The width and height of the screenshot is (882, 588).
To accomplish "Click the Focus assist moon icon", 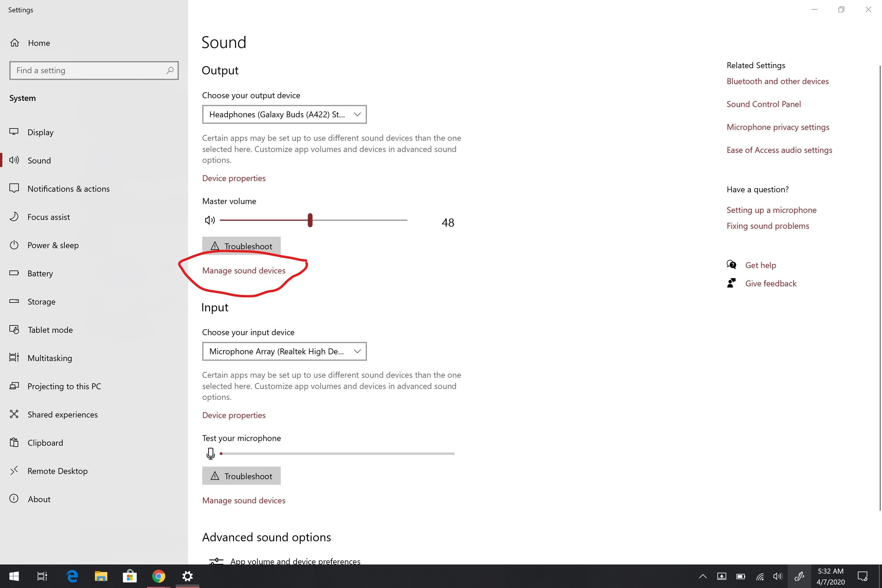I will (14, 217).
